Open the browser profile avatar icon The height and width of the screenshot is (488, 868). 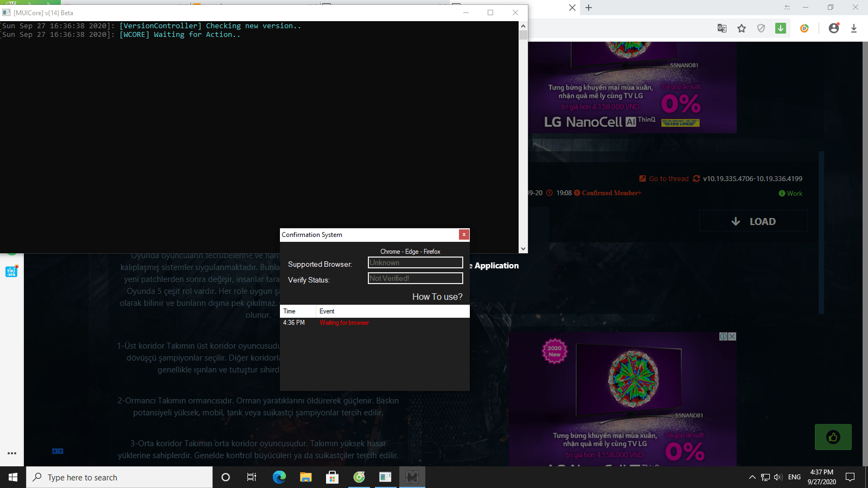pyautogui.click(x=834, y=28)
